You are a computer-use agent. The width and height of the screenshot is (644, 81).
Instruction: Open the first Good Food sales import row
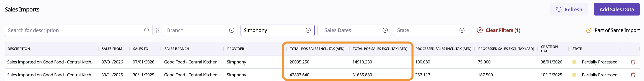[x=51, y=62]
